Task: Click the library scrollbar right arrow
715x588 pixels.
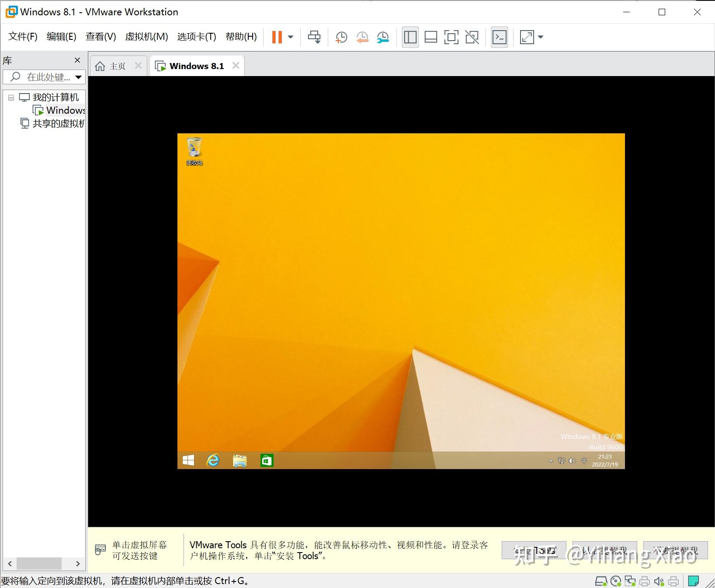Action: (x=78, y=564)
